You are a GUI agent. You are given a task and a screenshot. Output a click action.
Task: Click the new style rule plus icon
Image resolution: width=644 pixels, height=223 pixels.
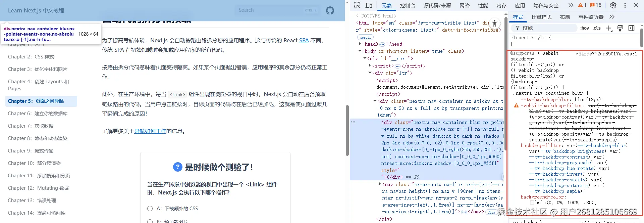(609, 28)
